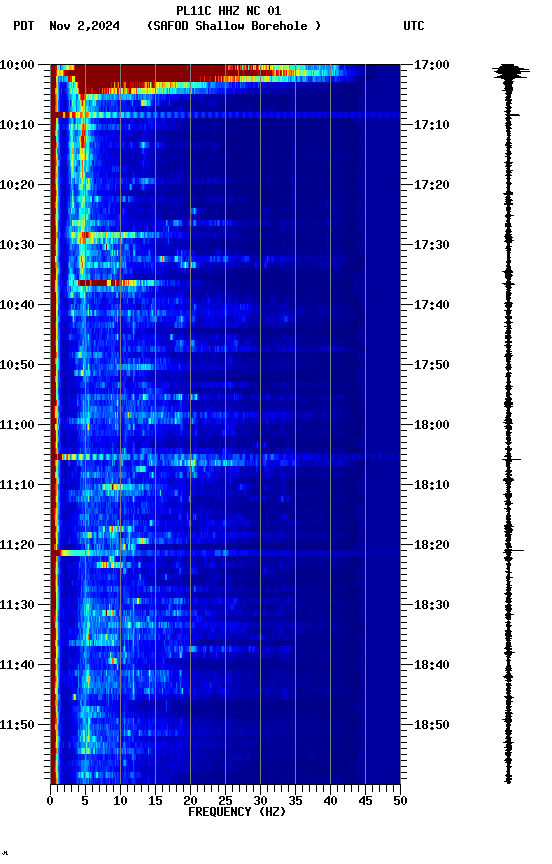This screenshot has width=552, height=864.
Task: Click the 20 Hz frequency tick label
Action: [x=190, y=801]
